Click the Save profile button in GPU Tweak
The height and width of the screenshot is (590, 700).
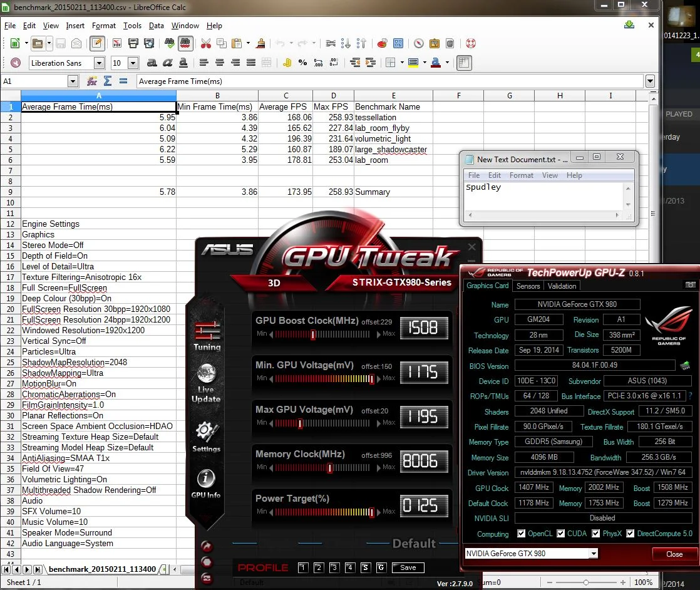(x=408, y=567)
